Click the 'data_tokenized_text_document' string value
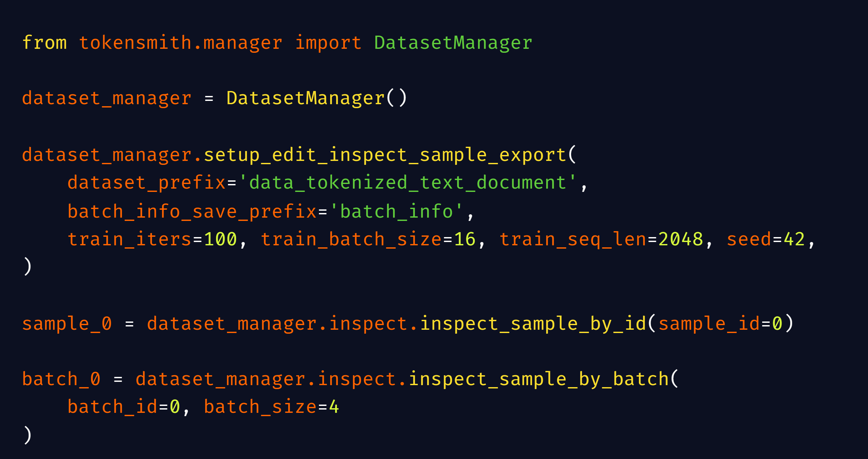Image resolution: width=868 pixels, height=459 pixels. tap(408, 183)
